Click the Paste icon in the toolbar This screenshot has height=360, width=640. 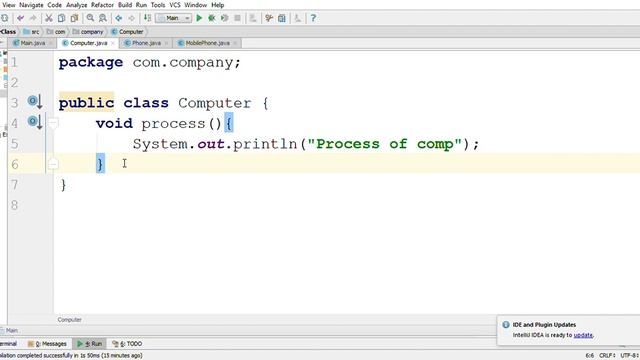pos(74,18)
